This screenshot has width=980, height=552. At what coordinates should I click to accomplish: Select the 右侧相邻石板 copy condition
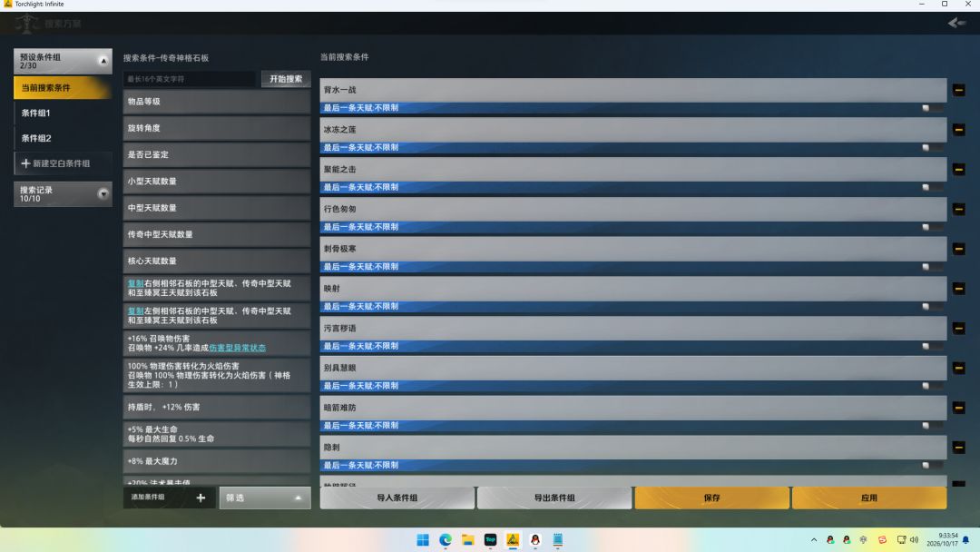pos(217,288)
